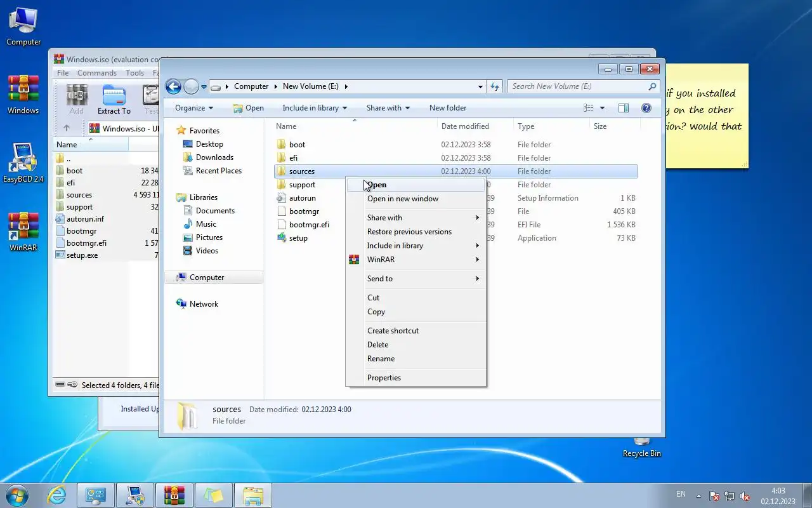Click the Action Center flag tray icon
Viewport: 812px width, 508px height.
point(714,496)
